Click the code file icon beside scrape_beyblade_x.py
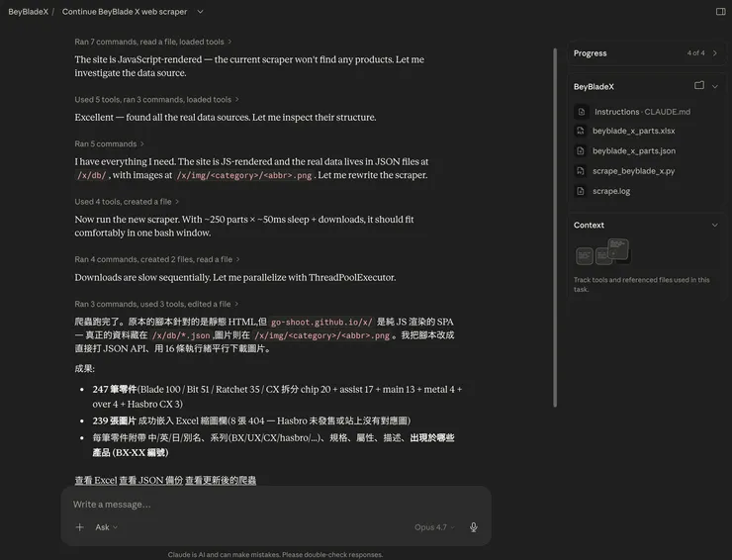This screenshot has height=560, width=732. pos(581,171)
